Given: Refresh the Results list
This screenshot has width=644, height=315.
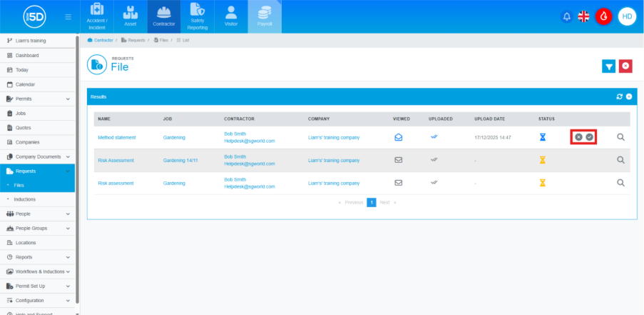Looking at the screenshot, I should click(620, 96).
